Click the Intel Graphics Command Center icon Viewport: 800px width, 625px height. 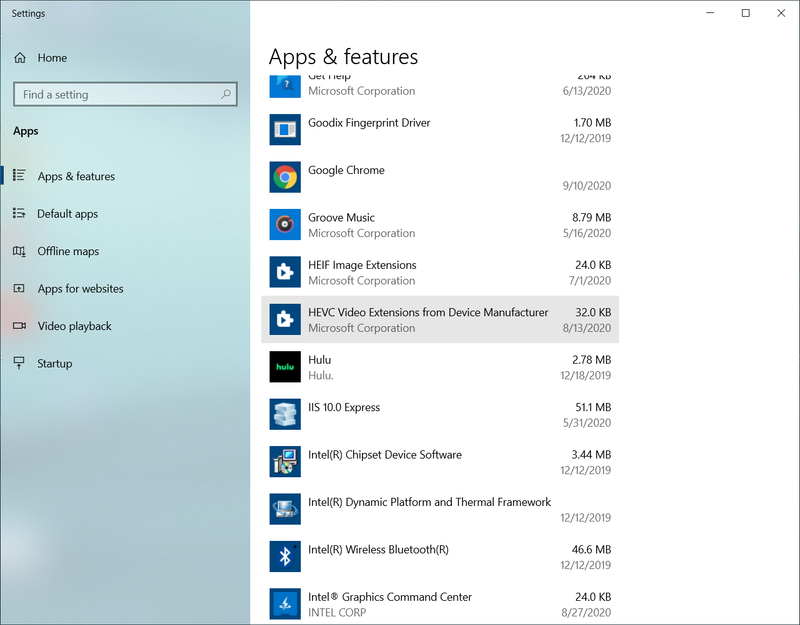285,604
